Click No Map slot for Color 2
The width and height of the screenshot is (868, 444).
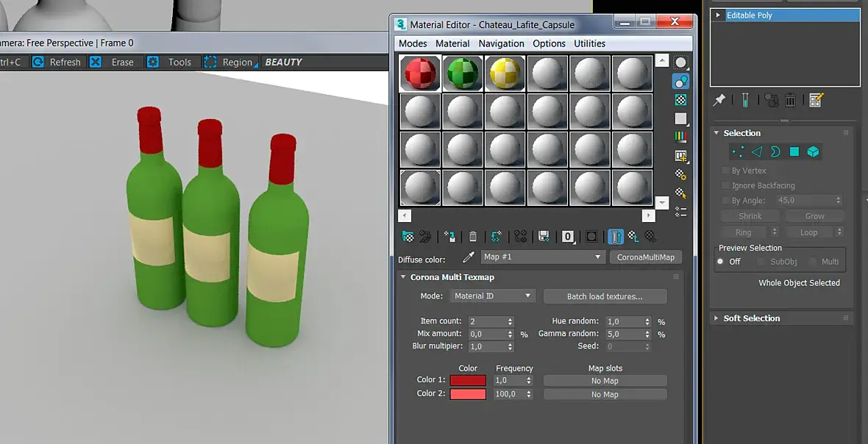pos(605,395)
